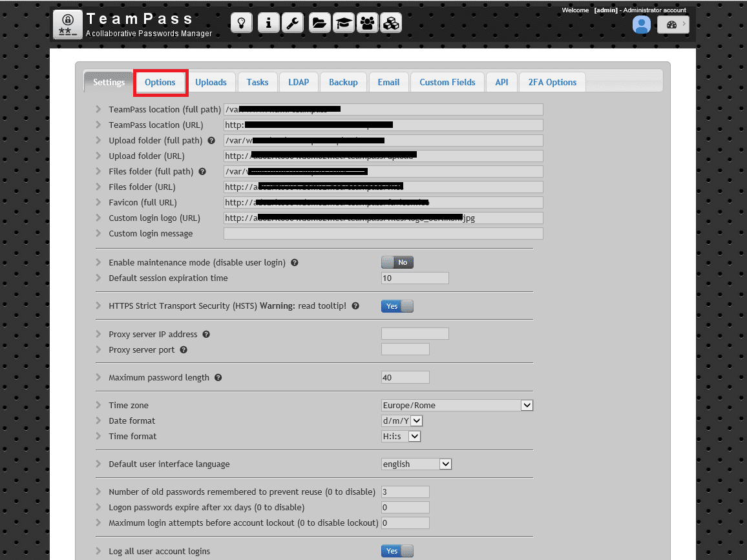Show help for Upload folder full path
This screenshot has height=560, width=747.
[x=211, y=140]
